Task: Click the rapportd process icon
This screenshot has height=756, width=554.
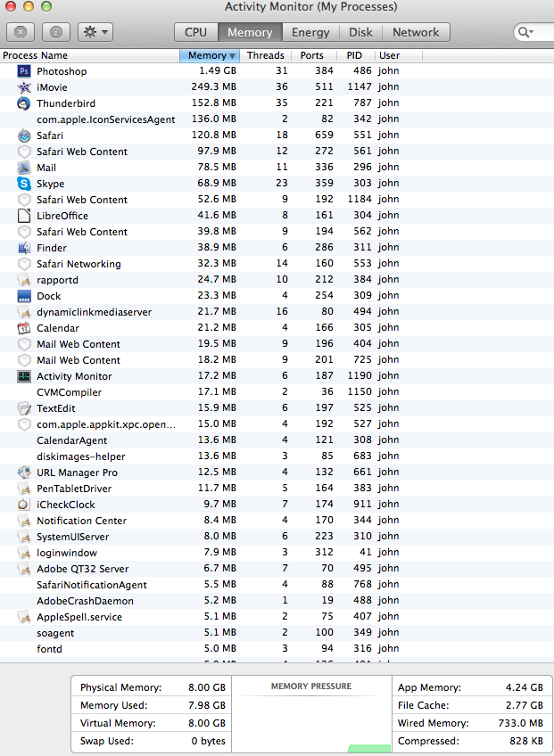Action: point(24,280)
